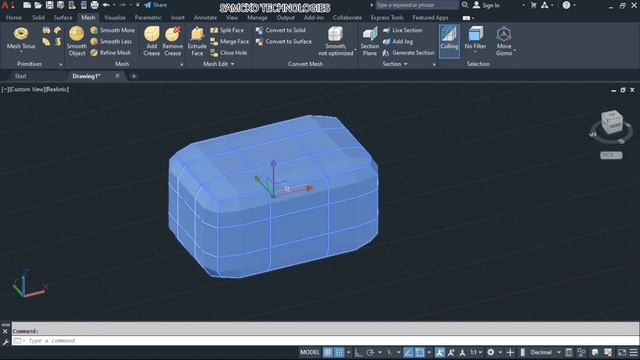Click Convert to Surface
This screenshot has height=360, width=640.
284,42
